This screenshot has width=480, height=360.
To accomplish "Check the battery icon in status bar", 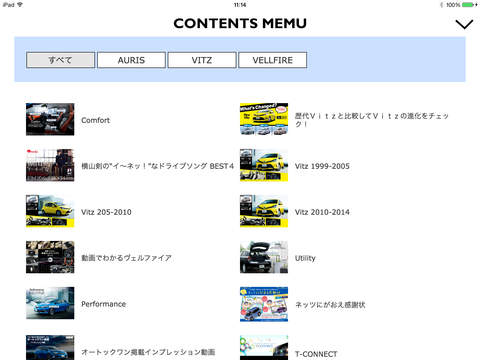I will [x=468, y=5].
